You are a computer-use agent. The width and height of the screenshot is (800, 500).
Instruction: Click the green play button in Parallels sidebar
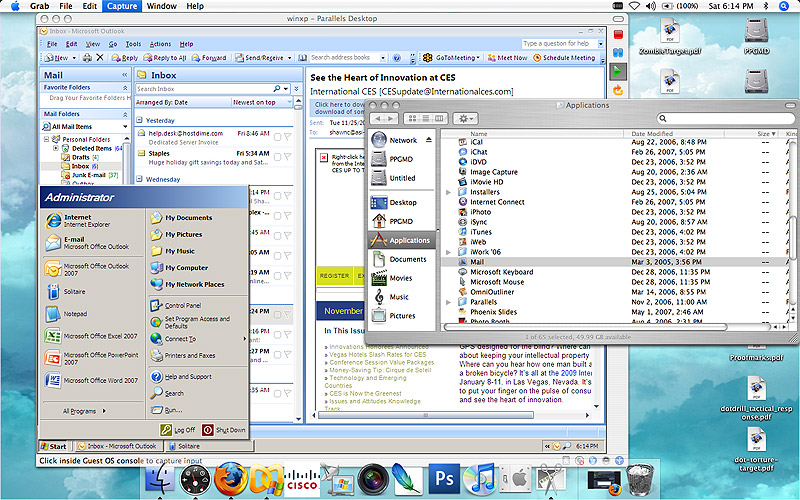click(618, 72)
